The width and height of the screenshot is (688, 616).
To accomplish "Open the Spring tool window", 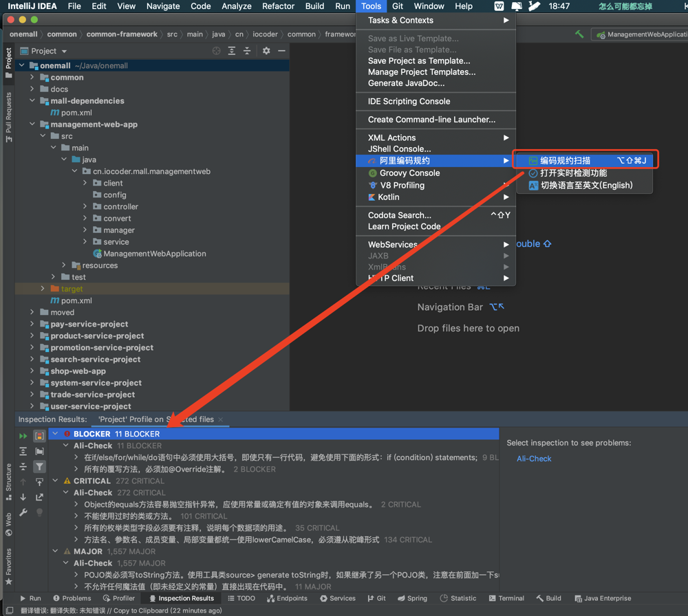I will click(412, 598).
